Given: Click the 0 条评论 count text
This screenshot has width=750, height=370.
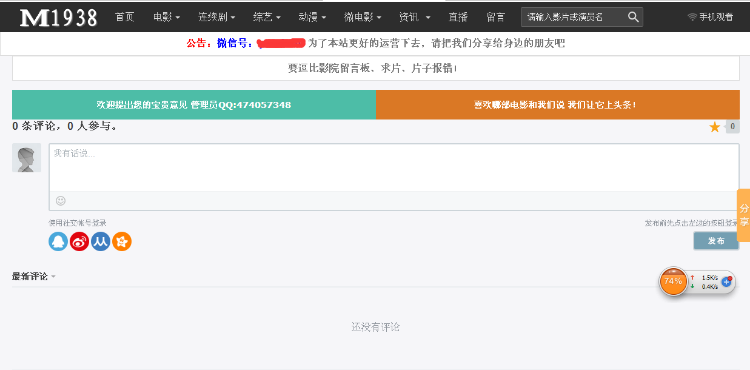Looking at the screenshot, I should 65,127.
